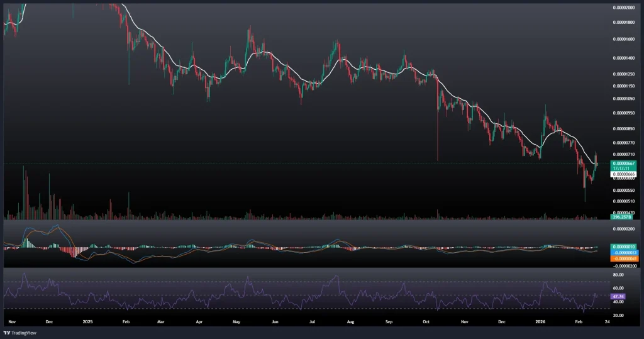Click the May label on time axis
This screenshot has height=339, width=644.
(236, 320)
